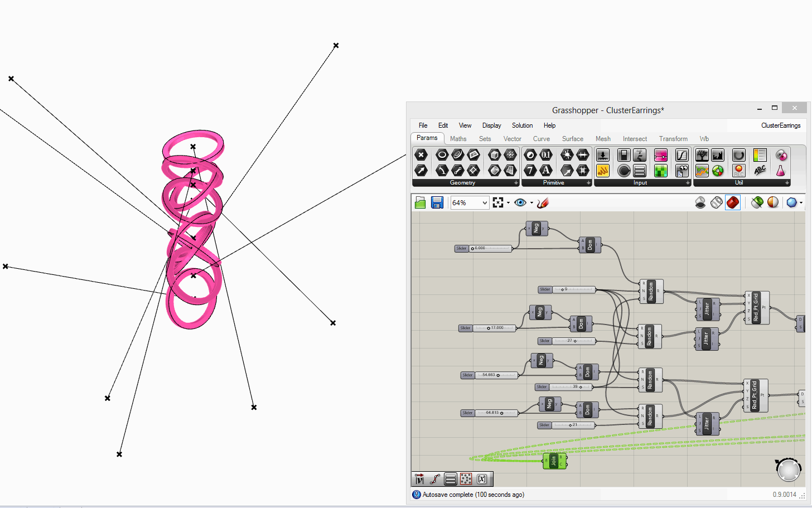Switch to the Curve tab

pos(542,139)
